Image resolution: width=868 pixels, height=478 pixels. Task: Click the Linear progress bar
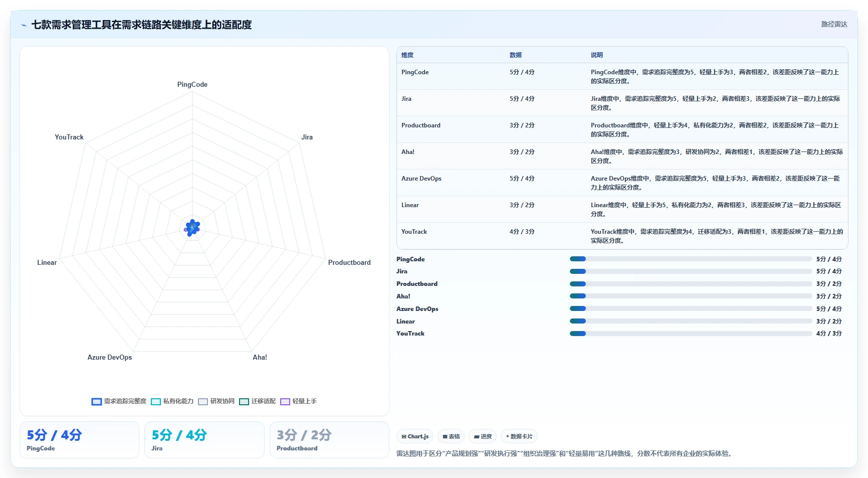pos(691,321)
